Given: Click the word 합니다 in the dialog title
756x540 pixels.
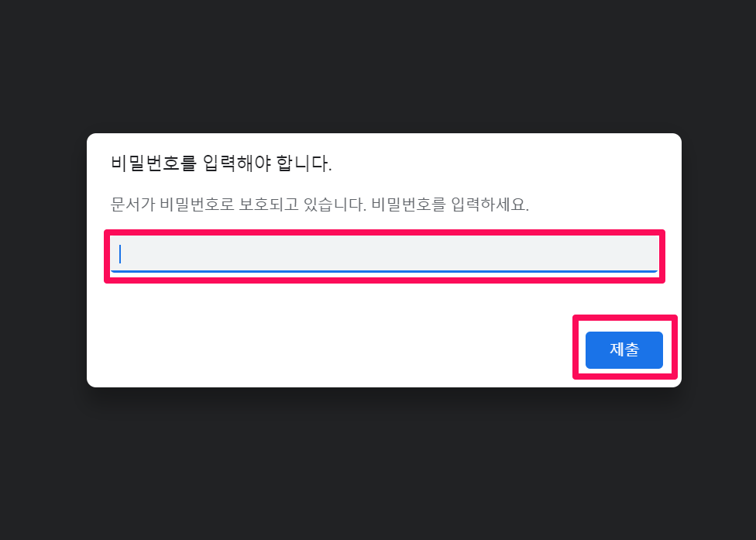Looking at the screenshot, I should [x=302, y=163].
